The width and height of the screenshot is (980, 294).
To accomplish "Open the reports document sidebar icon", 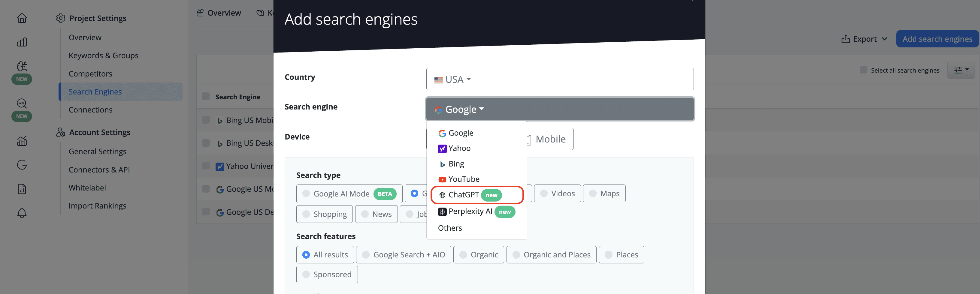I will (x=22, y=189).
